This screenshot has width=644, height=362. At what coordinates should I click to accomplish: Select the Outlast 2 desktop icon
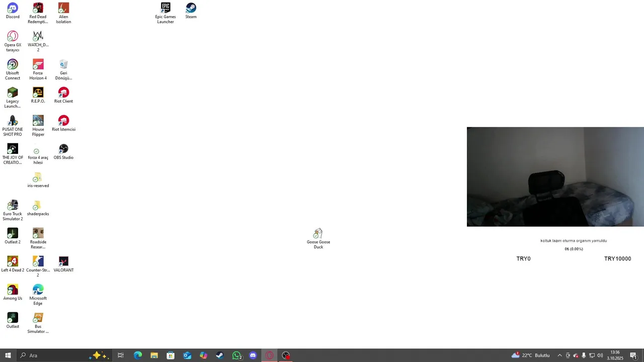pos(13,236)
